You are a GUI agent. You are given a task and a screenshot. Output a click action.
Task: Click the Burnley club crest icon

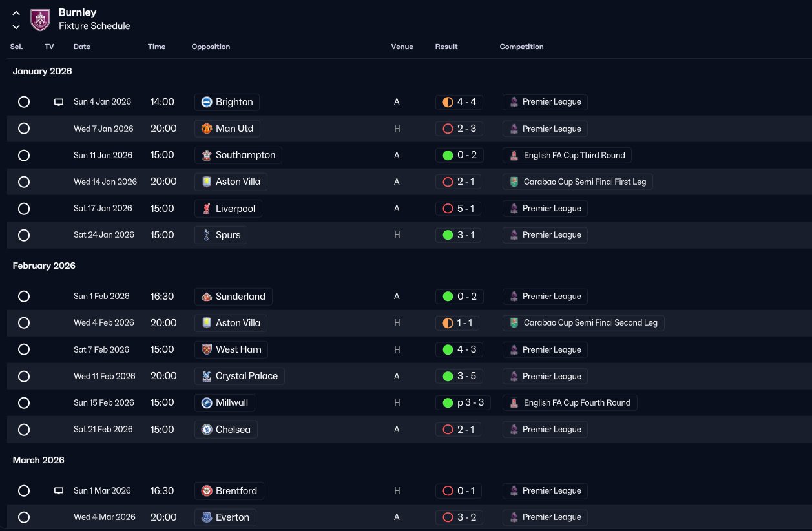click(x=41, y=19)
